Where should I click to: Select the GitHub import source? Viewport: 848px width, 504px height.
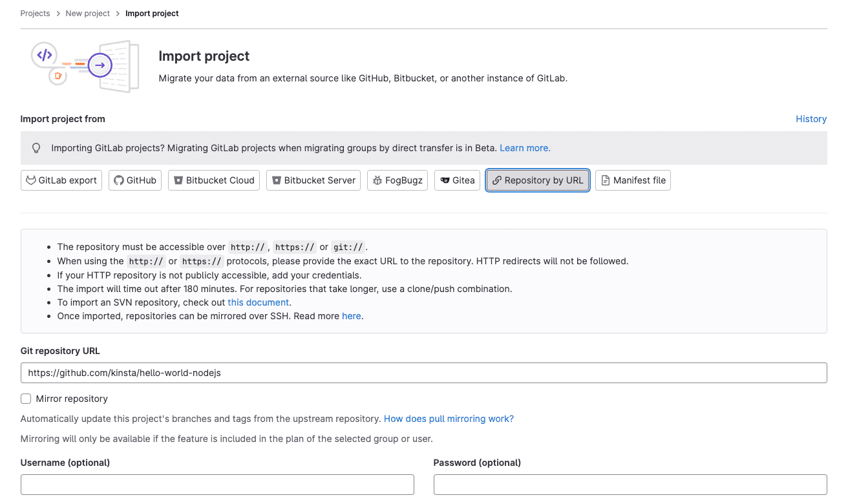[x=134, y=180]
